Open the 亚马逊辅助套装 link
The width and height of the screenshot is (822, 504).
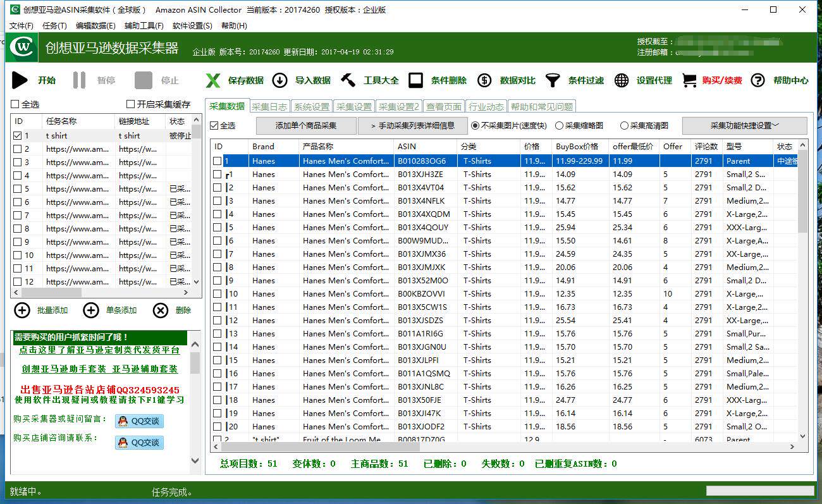pos(145,369)
